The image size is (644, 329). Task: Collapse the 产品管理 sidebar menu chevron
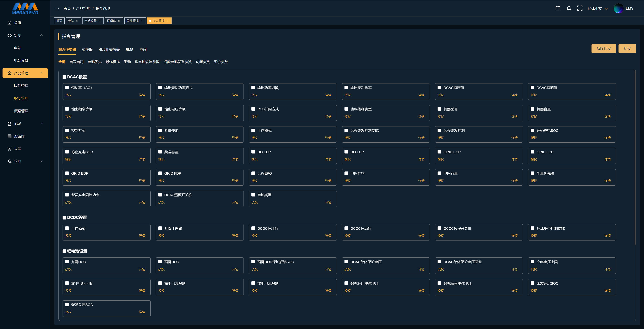(41, 73)
